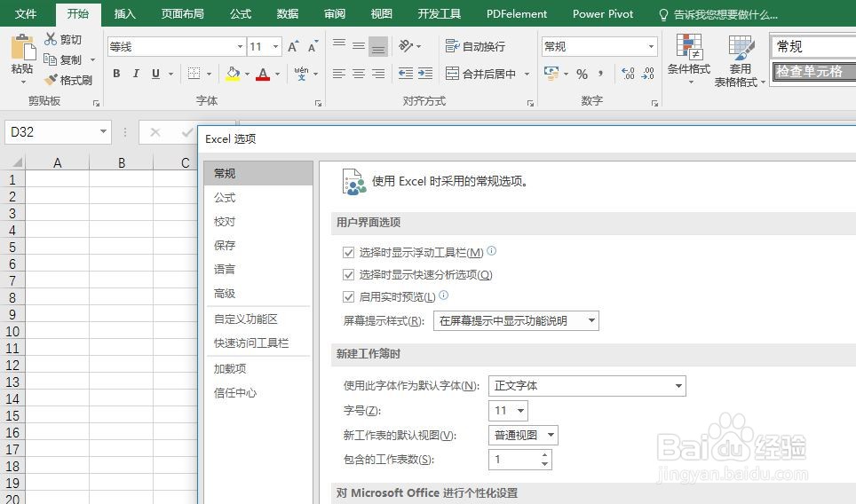The image size is (856, 504).
Task: Select 保存 in options sidebar
Action: coord(258,246)
